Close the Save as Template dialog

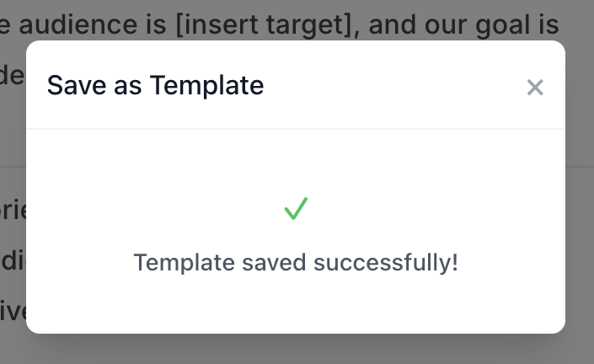click(x=535, y=88)
